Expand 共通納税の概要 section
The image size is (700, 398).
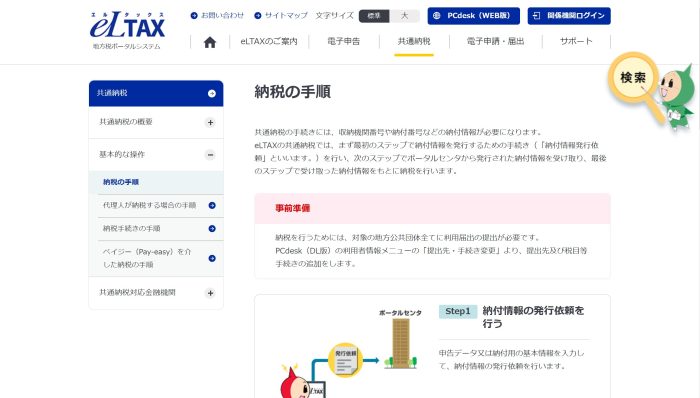coord(156,122)
